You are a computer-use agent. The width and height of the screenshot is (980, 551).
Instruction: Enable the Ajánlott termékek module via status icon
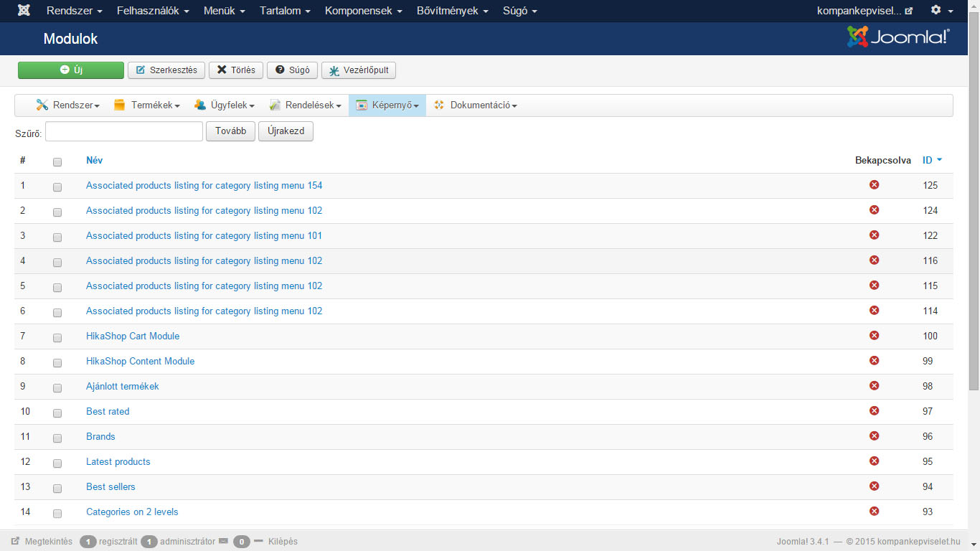874,386
